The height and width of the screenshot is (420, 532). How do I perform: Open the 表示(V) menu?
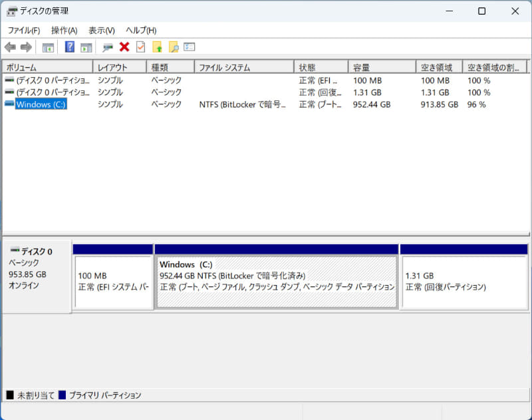point(100,30)
